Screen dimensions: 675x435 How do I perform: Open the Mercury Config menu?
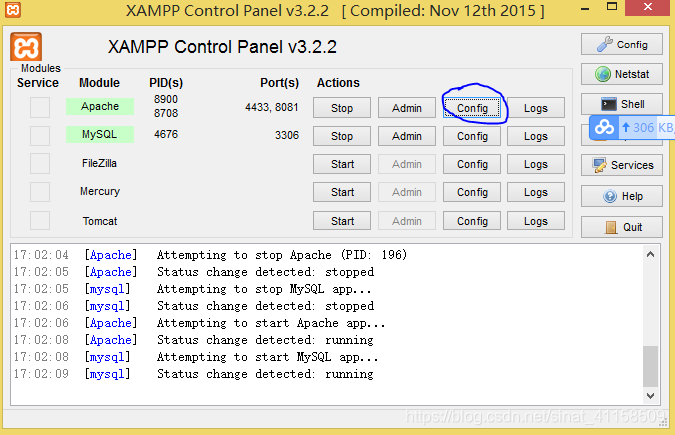tap(472, 192)
